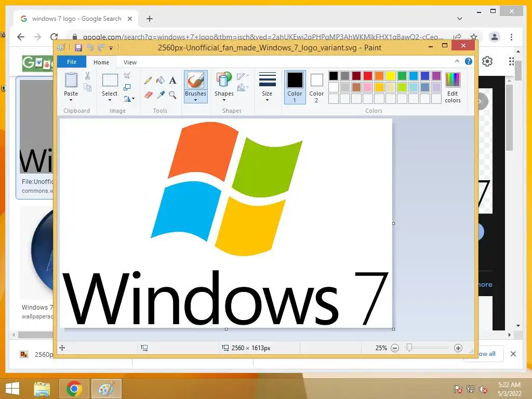The height and width of the screenshot is (399, 532).
Task: Select the windows 7 logo Google Search tab
Action: (76, 19)
